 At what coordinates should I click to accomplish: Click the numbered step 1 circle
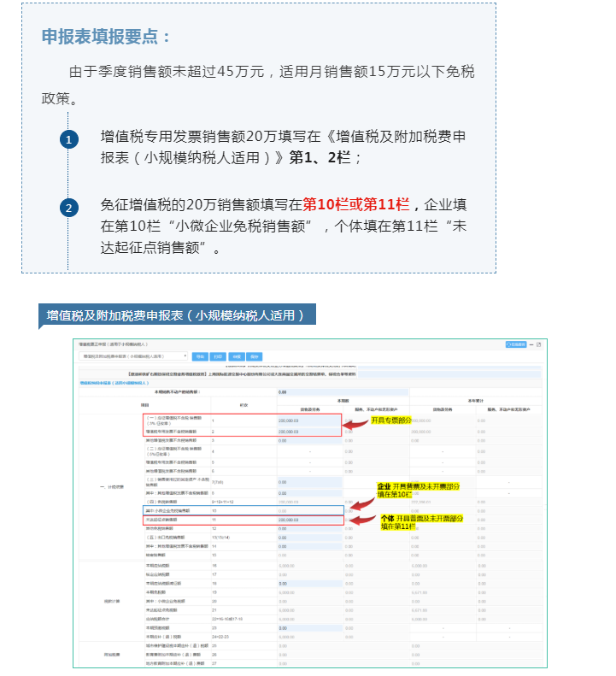70,139
